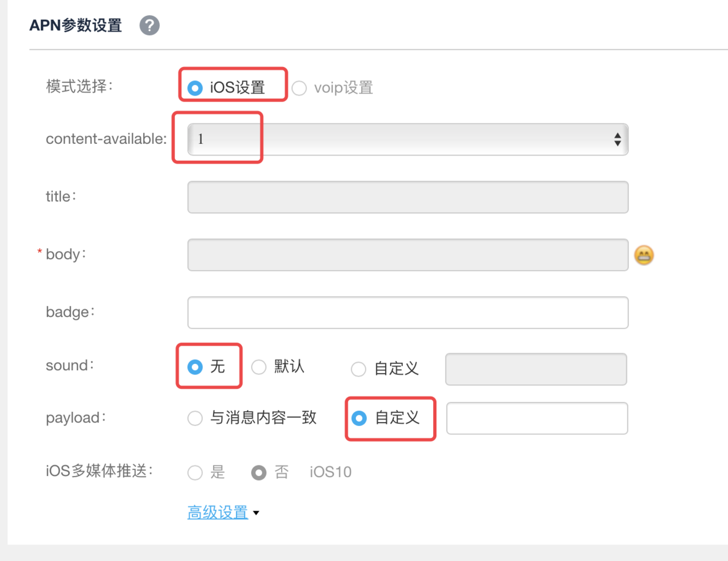Expand the 高级设置 advanced settings section

pyautogui.click(x=217, y=511)
